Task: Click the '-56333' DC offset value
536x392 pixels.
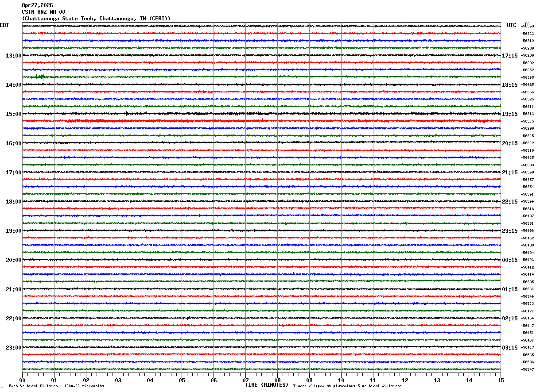Action: point(527,34)
